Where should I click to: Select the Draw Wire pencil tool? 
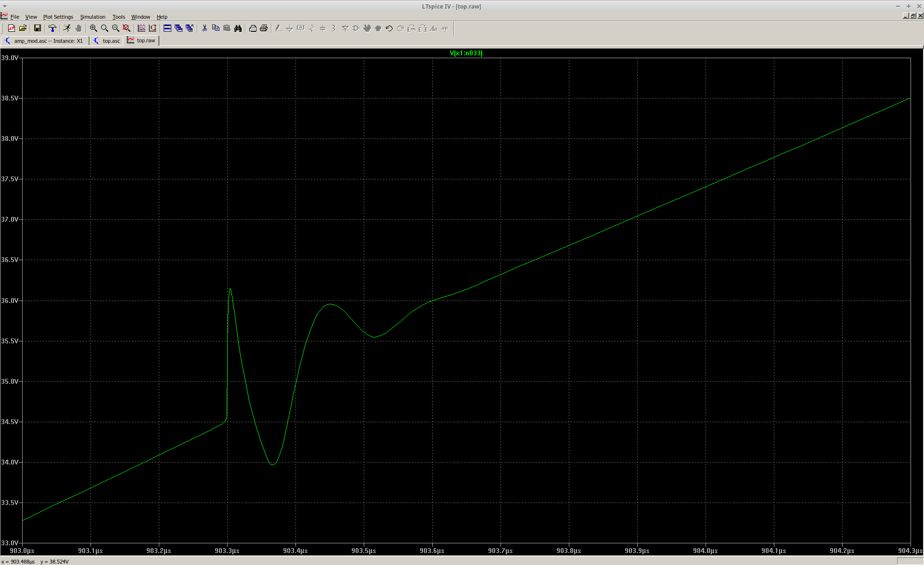[x=279, y=28]
